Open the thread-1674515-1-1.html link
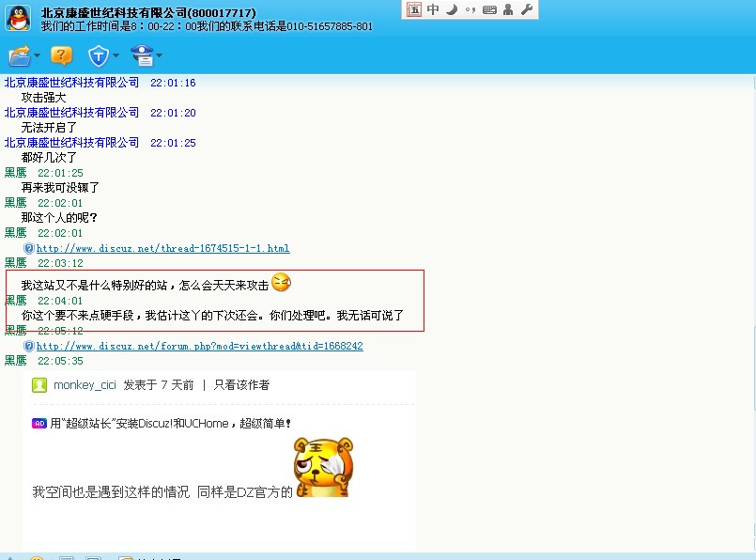 click(163, 248)
